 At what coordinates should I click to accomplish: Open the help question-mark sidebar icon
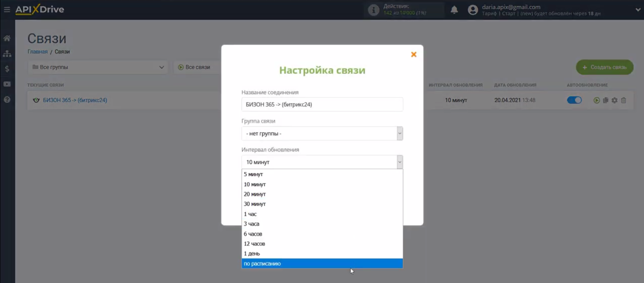(x=7, y=100)
